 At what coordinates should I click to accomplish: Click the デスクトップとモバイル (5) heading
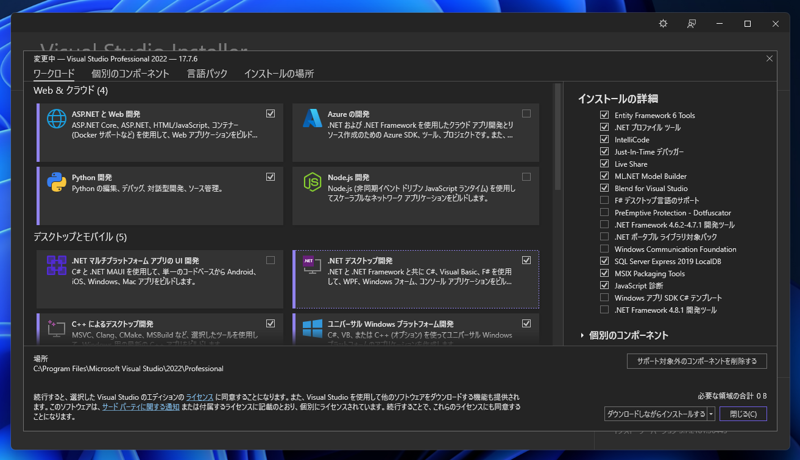(x=80, y=237)
